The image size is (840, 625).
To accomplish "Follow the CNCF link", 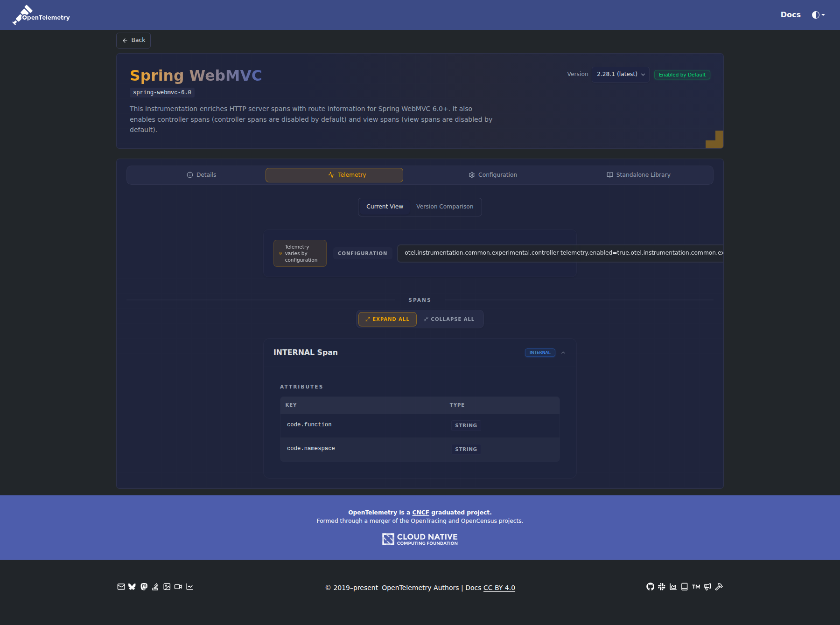I will [420, 512].
